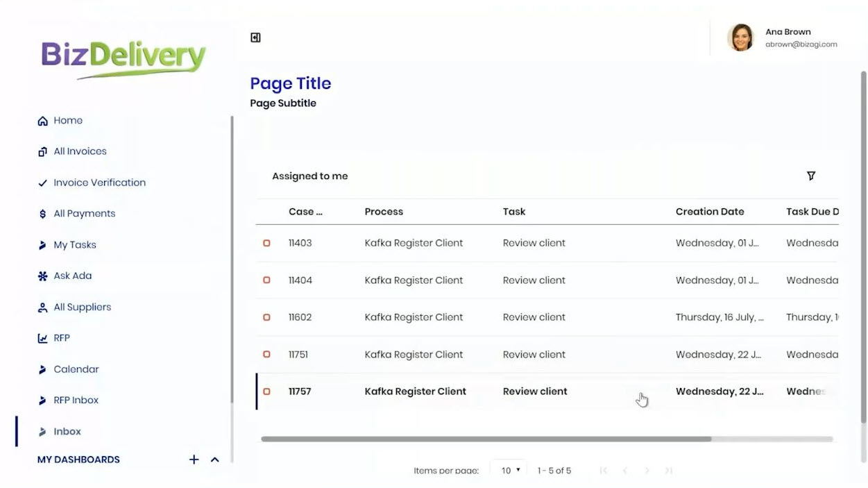The width and height of the screenshot is (868, 488).
Task: Open the Ana Brown user profile
Action: pyautogui.click(x=782, y=37)
